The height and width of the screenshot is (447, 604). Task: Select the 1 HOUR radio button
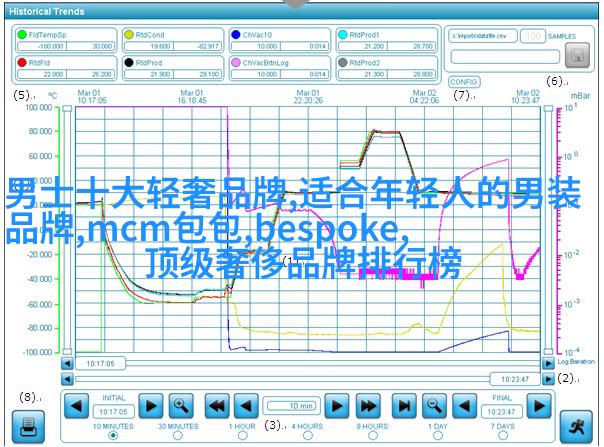[242, 435]
